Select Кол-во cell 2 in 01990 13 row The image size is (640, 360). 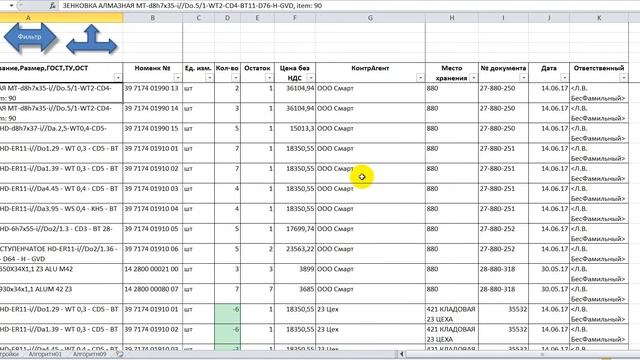[x=227, y=93]
